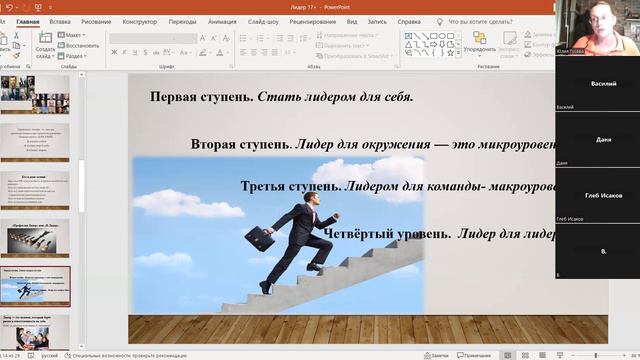This screenshot has width=640, height=360.
Task: Open character spacing AV dropdown
Action: coord(168,53)
